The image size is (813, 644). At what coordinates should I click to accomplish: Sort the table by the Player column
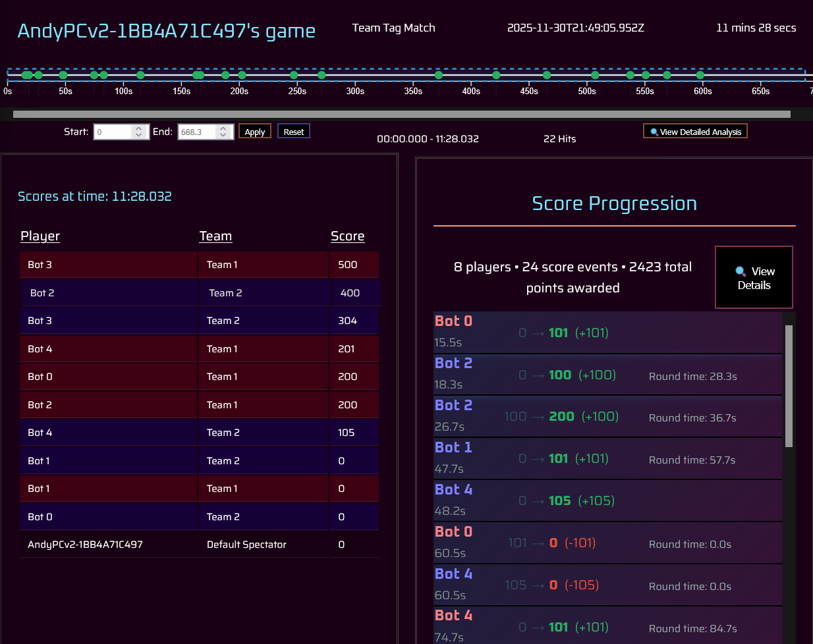coord(40,236)
